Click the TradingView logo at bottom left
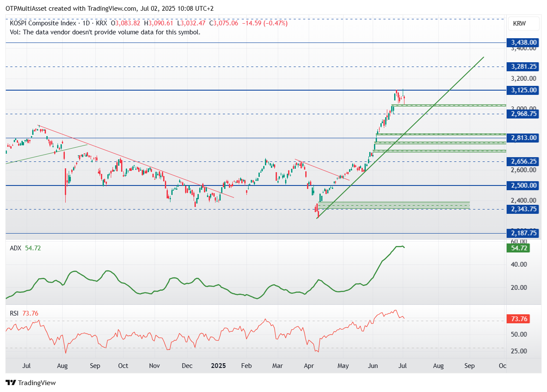 [x=30, y=383]
